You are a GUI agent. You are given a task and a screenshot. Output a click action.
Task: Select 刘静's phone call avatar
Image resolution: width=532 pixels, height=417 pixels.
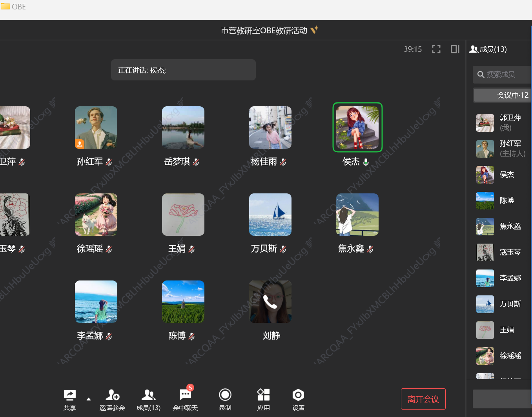[270, 302]
